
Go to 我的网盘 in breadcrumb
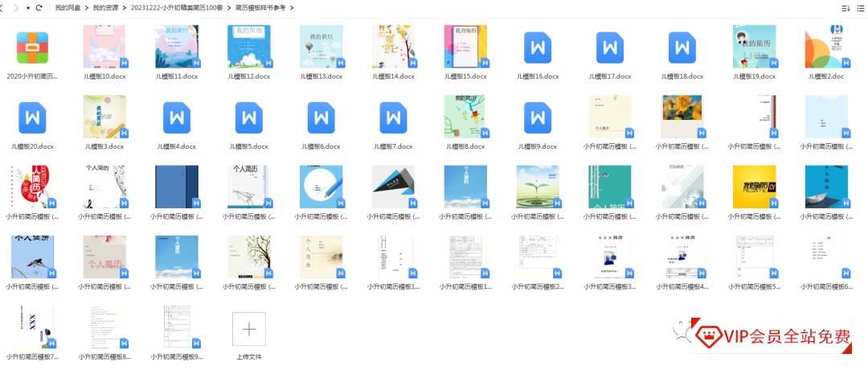click(68, 8)
